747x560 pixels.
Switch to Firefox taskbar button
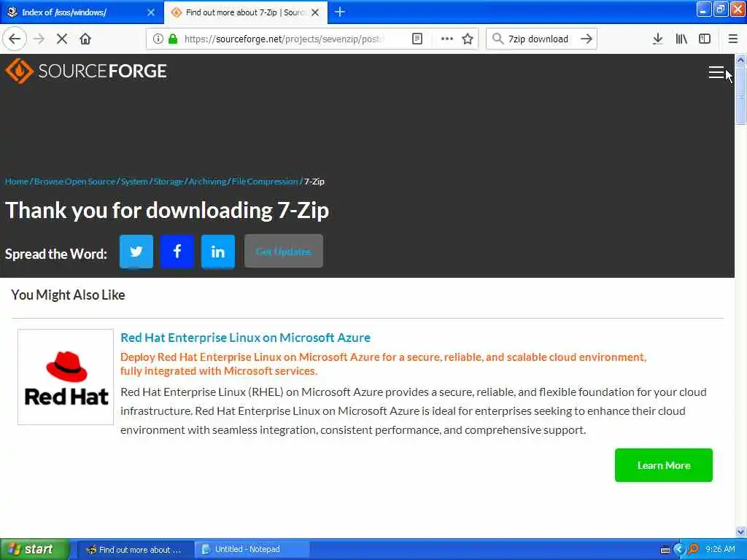coord(135,550)
